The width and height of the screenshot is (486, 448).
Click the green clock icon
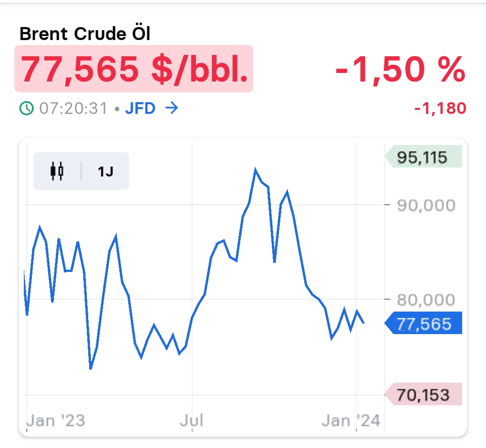(27, 108)
